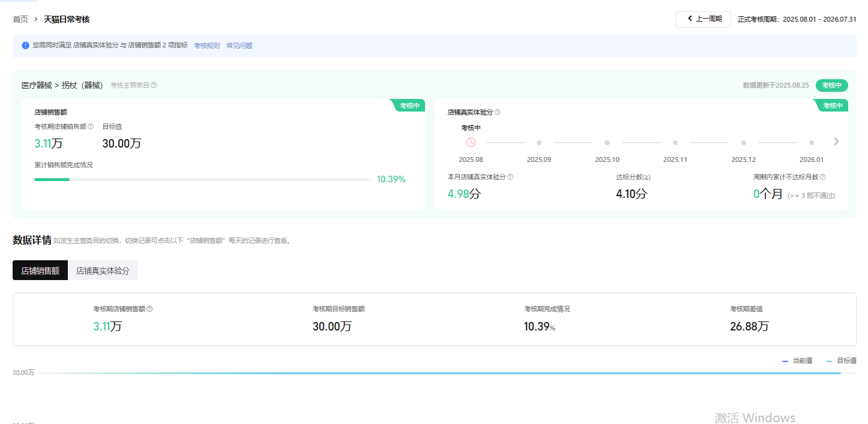Image resolution: width=868 pixels, height=424 pixels.
Task: Click the 累计销售额完成情况 progress bar
Action: [203, 179]
